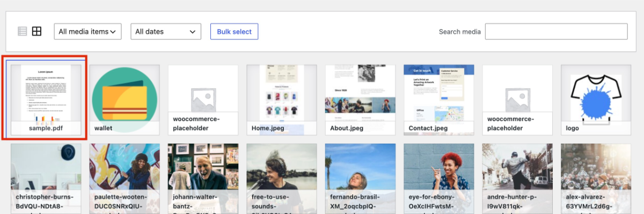Open the alex-alvarez photo thumbnail
Screen dimensions: 644x214
coord(596,179)
